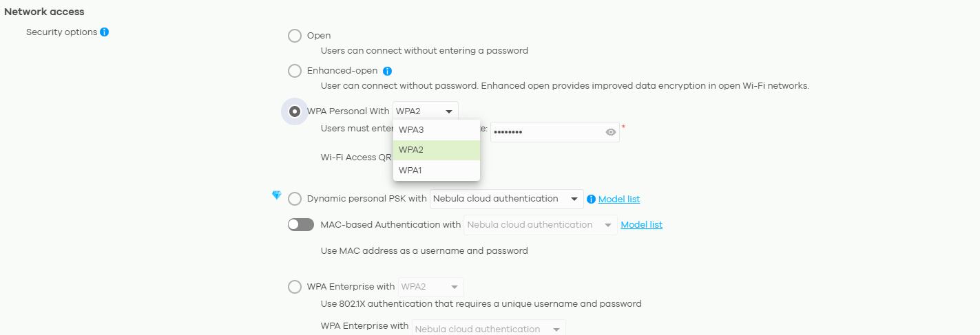Open MAC-based Authentication Nebula cloud dropdown
The height and width of the screenshot is (335, 980).
tap(541, 225)
